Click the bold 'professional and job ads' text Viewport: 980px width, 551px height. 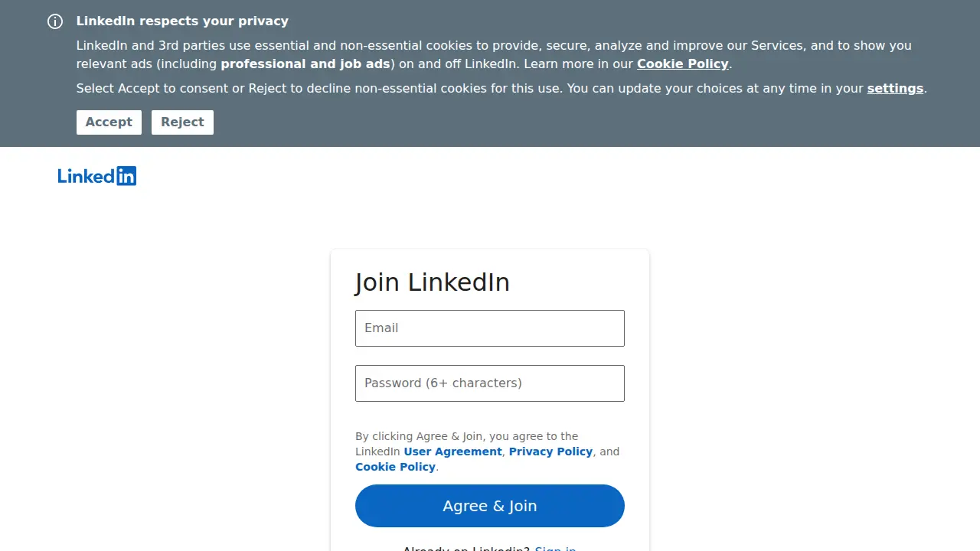point(305,64)
